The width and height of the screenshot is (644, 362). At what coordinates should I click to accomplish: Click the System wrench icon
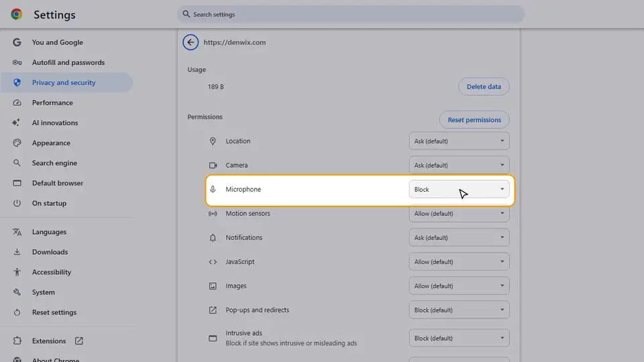[17, 292]
